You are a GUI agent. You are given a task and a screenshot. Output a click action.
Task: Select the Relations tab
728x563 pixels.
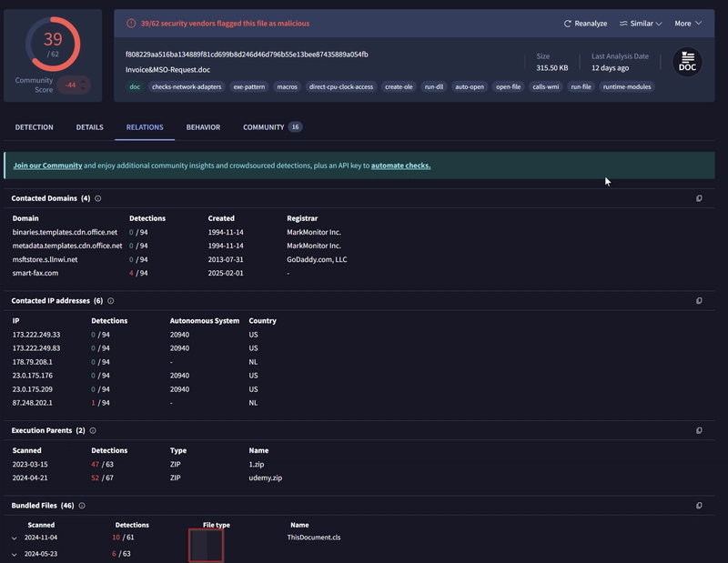[x=145, y=127]
